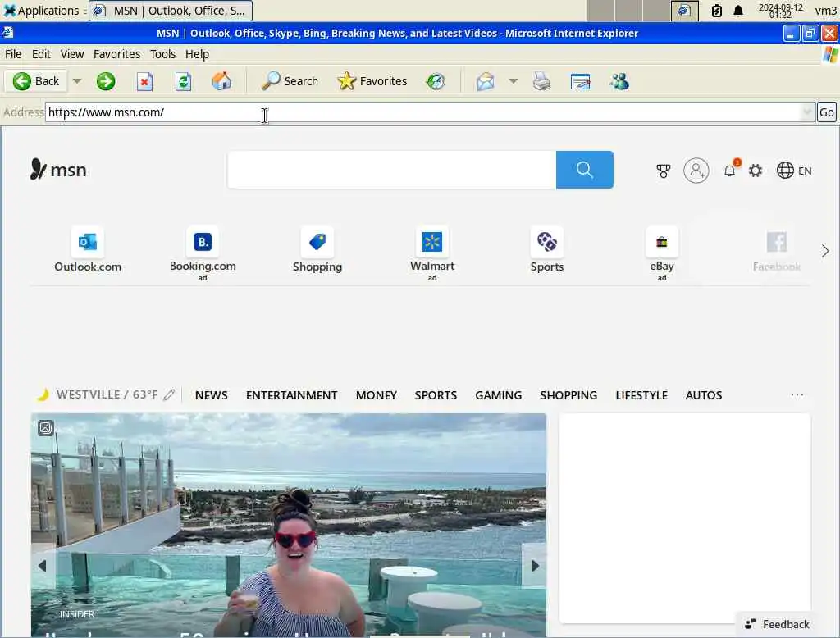The width and height of the screenshot is (840, 638).
Task: Edit the weather location pencil icon
Action: click(x=169, y=394)
